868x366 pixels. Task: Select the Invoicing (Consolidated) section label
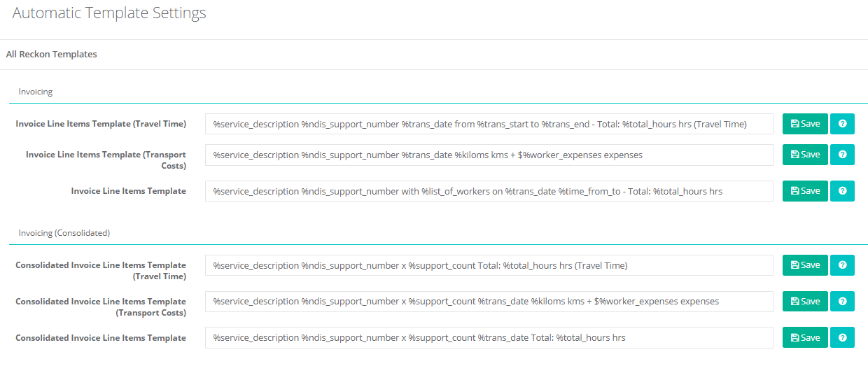64,232
